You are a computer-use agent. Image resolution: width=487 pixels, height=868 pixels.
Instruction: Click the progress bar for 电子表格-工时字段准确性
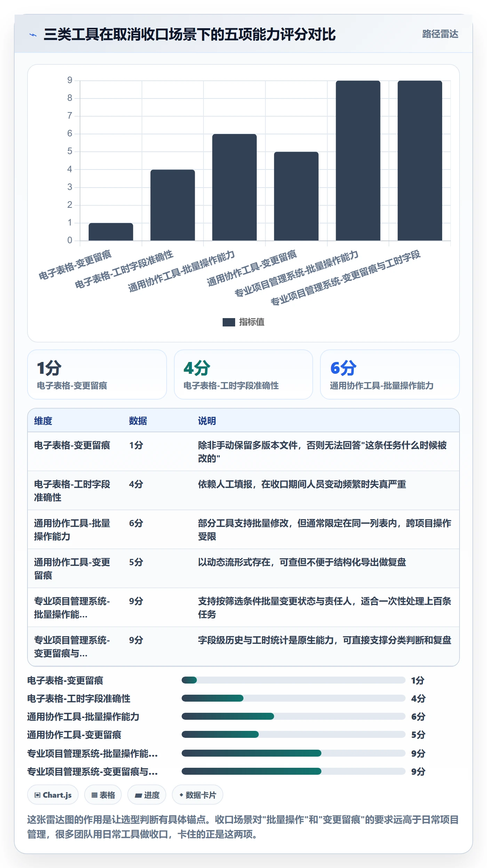click(293, 698)
